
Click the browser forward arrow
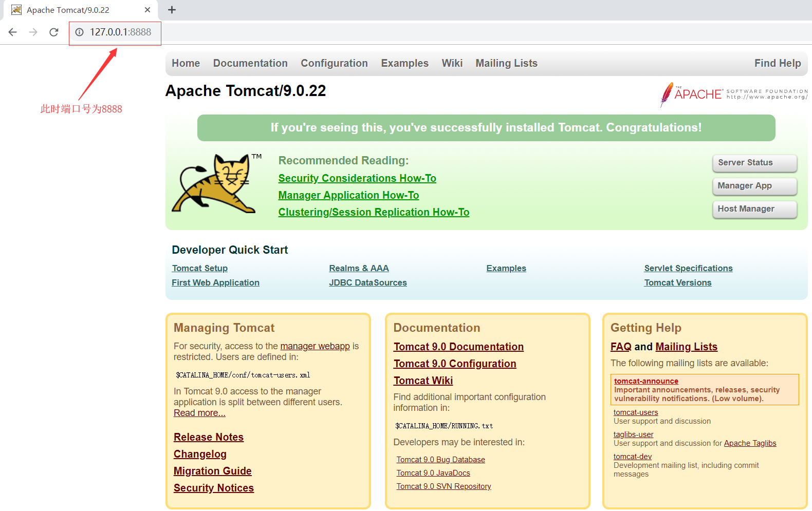click(33, 32)
